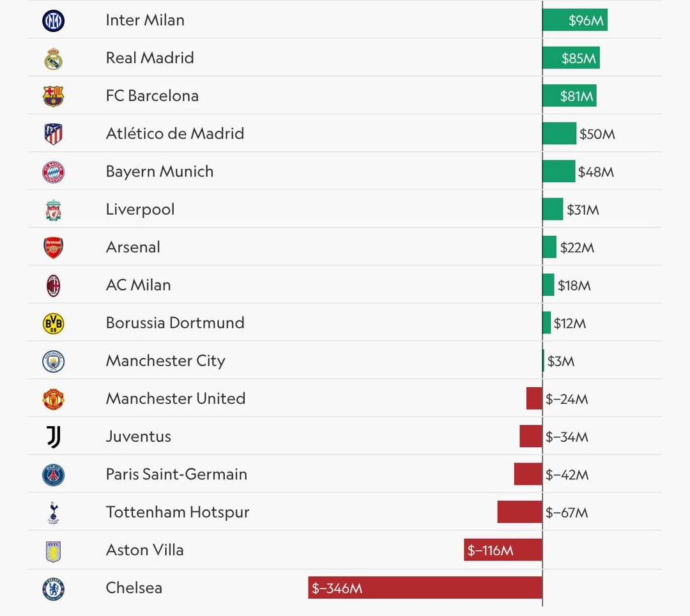Click Inter Milan's green $96M bar
Screen dimensions: 690x616
click(574, 20)
